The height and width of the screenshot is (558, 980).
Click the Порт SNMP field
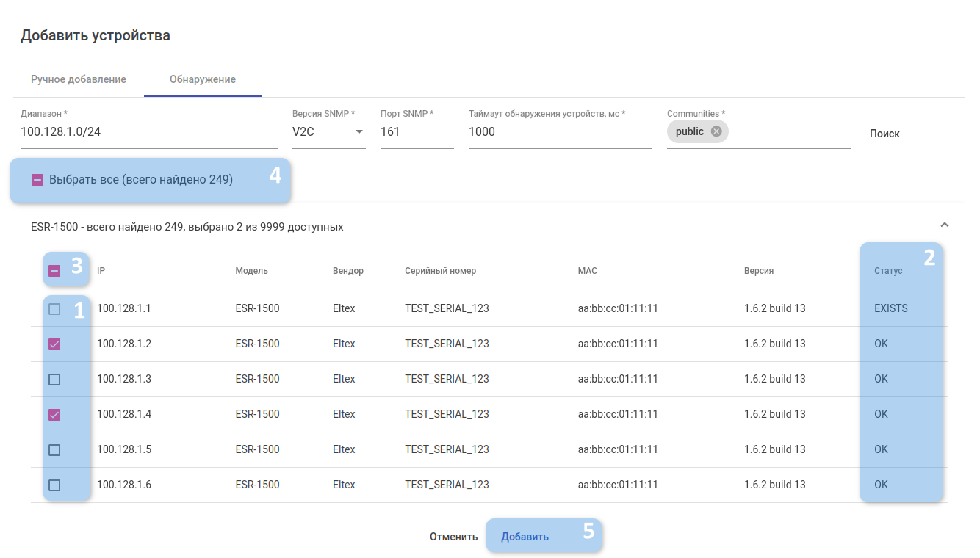[x=416, y=132]
